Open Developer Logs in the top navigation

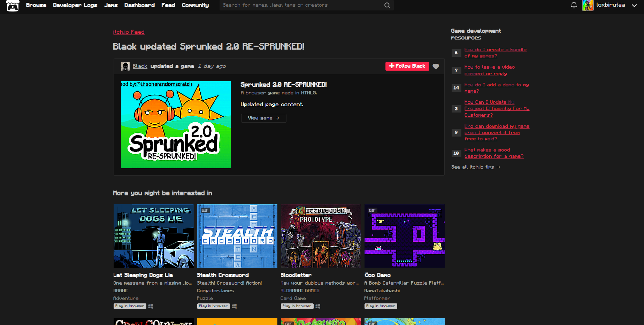(75, 5)
